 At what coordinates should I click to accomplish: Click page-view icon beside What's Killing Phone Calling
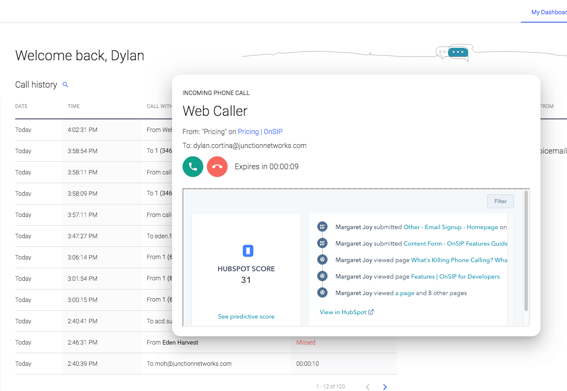[322, 259]
